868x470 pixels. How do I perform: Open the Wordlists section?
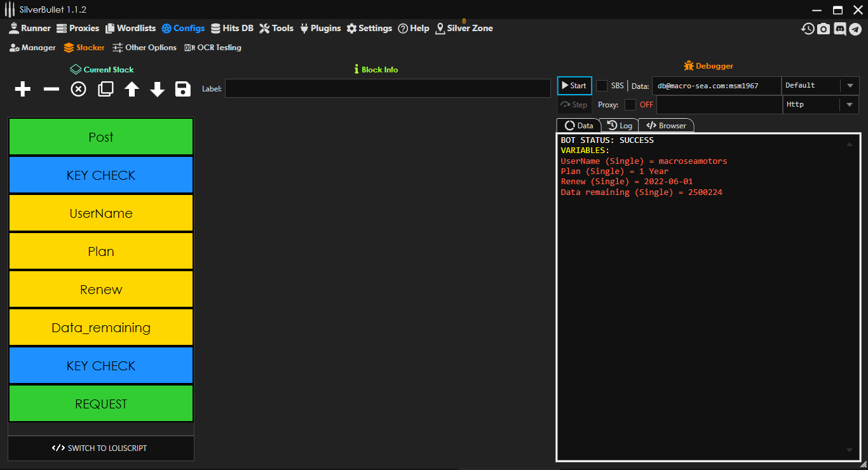point(130,28)
